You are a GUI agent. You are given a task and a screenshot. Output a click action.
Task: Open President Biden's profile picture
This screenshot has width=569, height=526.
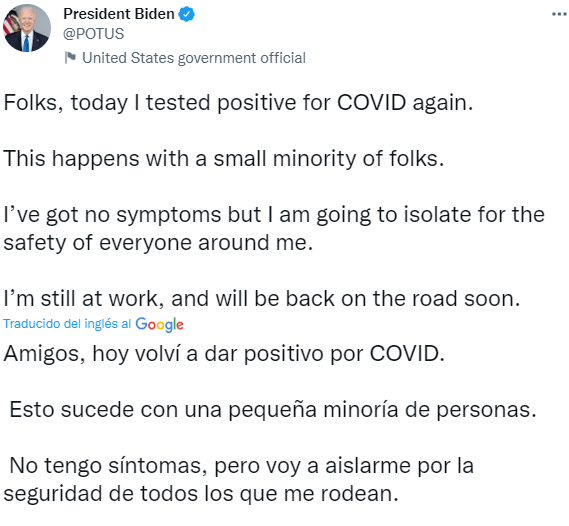pos(27,28)
